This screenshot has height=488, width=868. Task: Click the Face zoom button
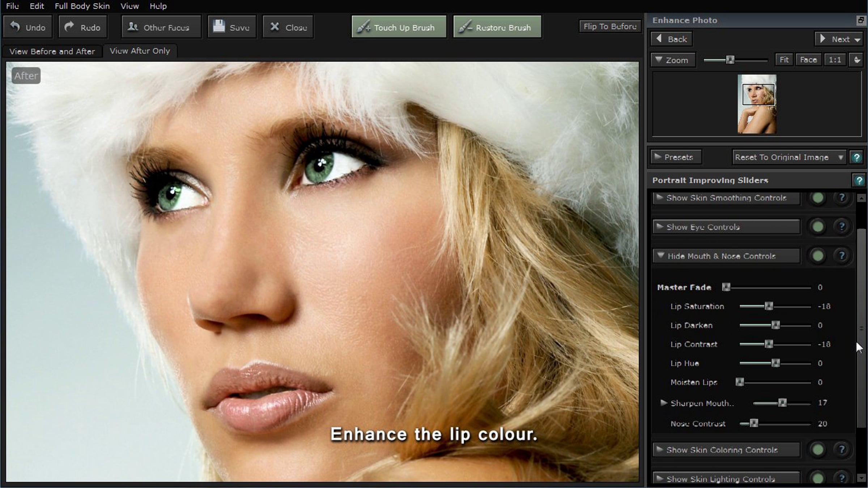pos(808,60)
